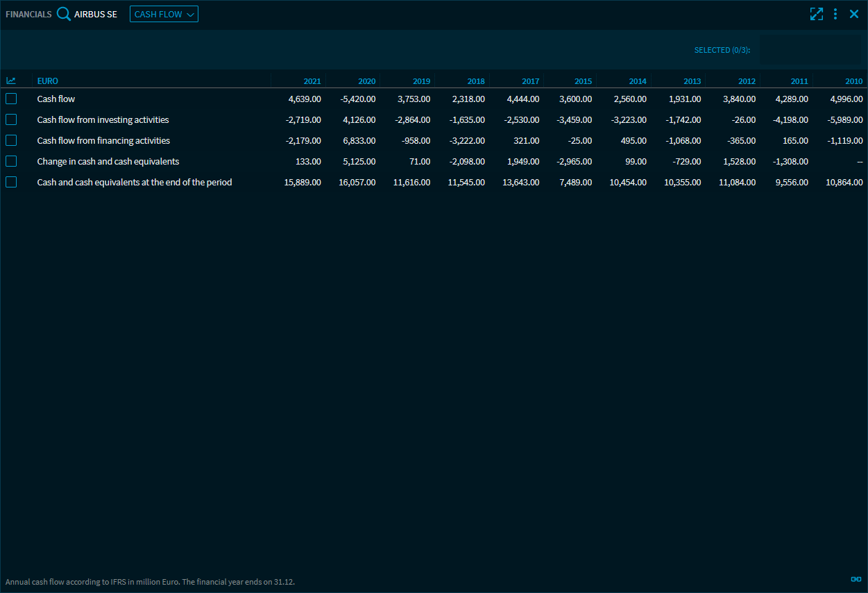Enable Change in cash and cash equivalents checkbox
This screenshot has height=593, width=868.
[x=11, y=161]
